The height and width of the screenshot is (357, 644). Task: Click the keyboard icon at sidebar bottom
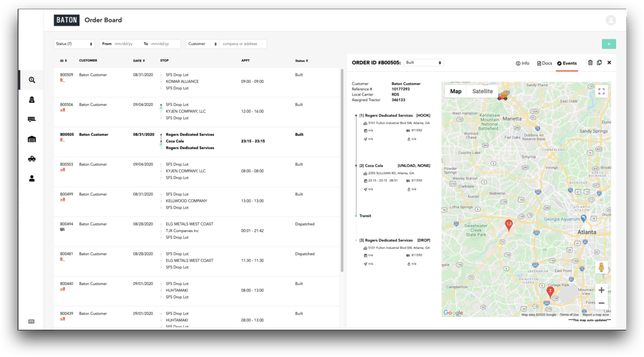coord(32,322)
